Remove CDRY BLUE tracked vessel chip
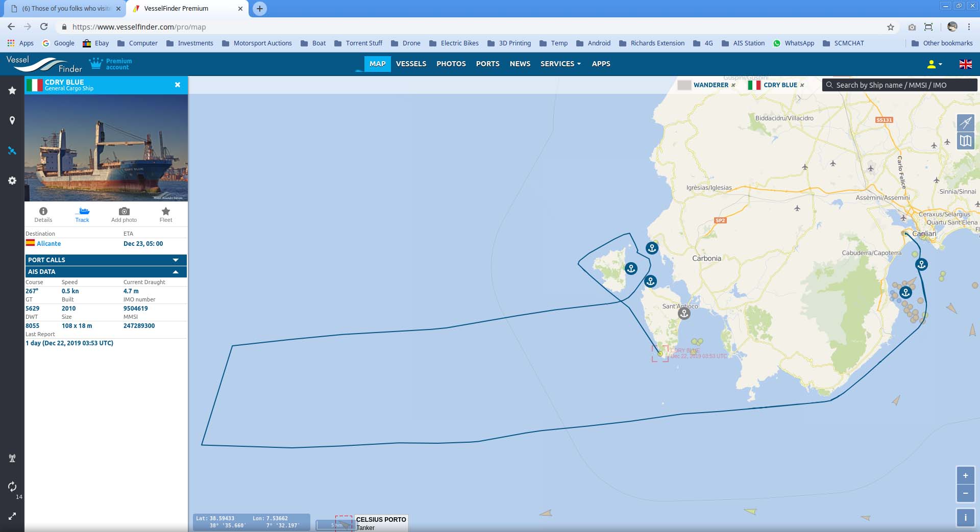Image resolution: width=980 pixels, height=532 pixels. coord(802,85)
